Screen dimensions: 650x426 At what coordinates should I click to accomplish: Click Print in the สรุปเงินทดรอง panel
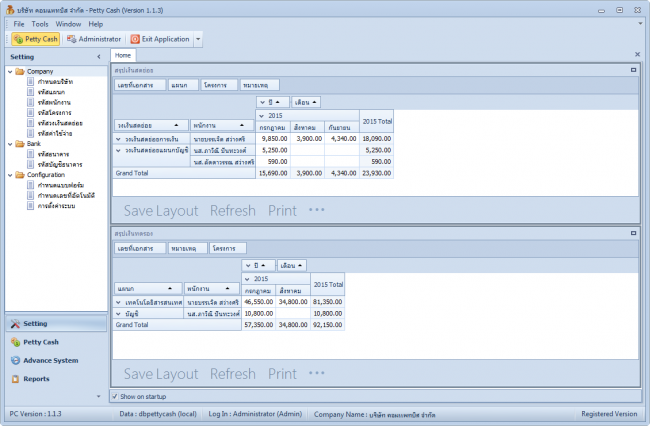click(282, 374)
